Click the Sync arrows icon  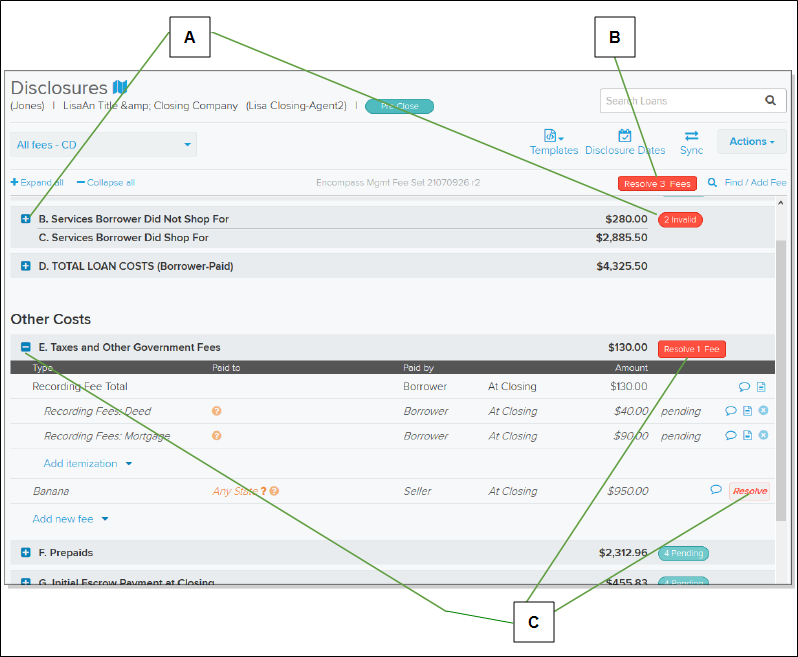tap(691, 136)
